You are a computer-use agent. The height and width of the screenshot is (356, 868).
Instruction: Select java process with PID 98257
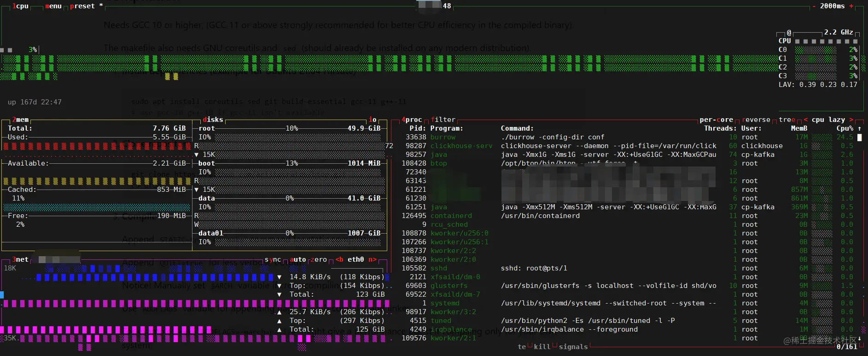628,155
